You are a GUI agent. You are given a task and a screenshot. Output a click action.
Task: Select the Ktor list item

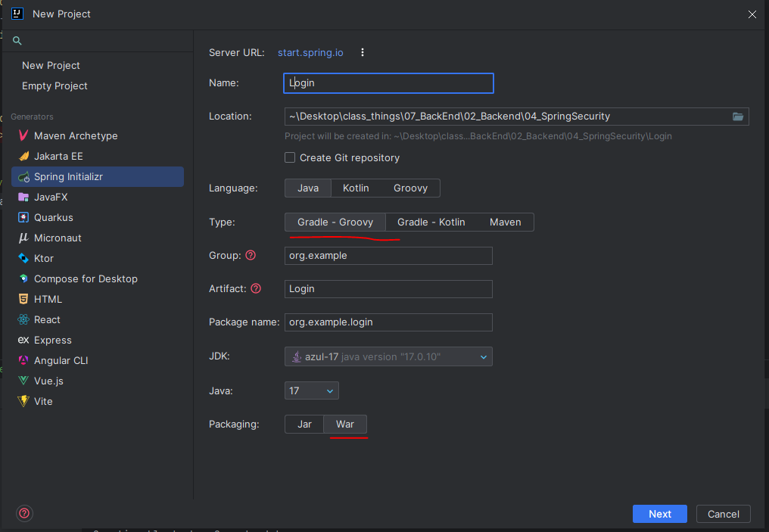click(98, 258)
